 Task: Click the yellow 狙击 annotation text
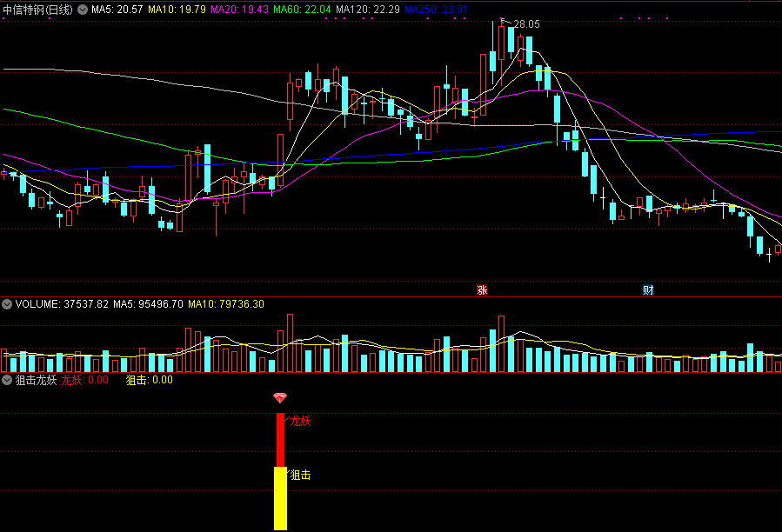point(300,475)
